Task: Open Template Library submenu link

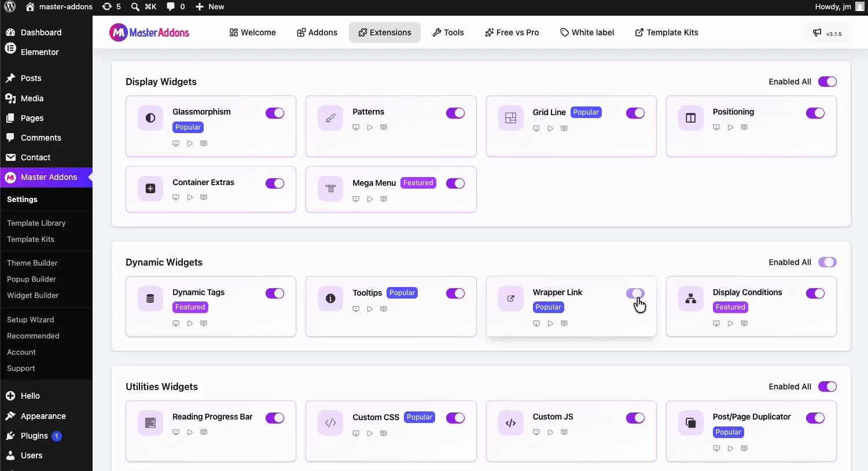Action: 36,223
